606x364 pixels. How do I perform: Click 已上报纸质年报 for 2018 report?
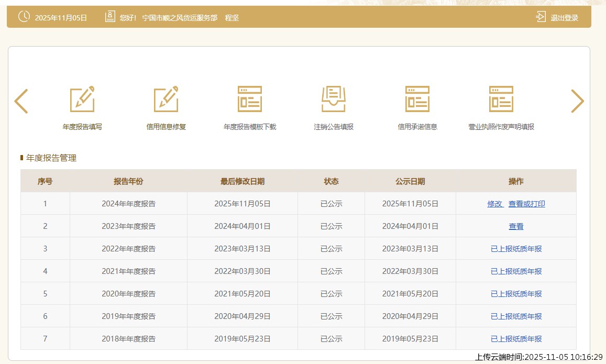tap(516, 339)
